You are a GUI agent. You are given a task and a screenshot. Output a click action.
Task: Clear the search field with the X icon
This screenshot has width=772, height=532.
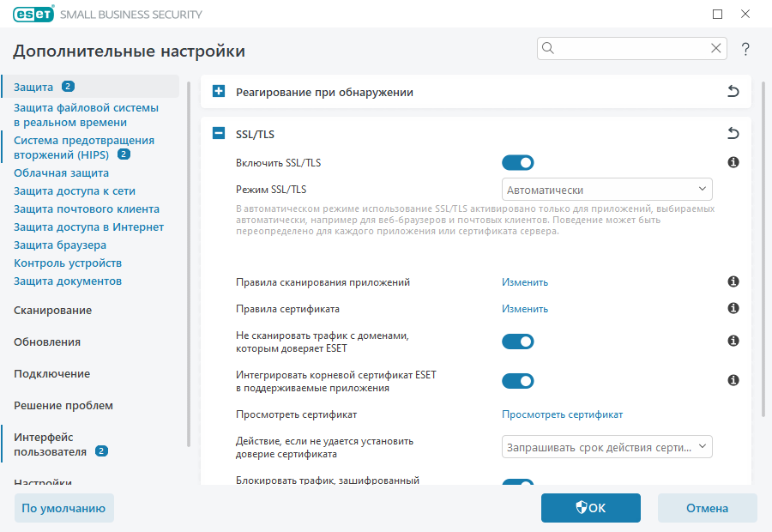(715, 48)
